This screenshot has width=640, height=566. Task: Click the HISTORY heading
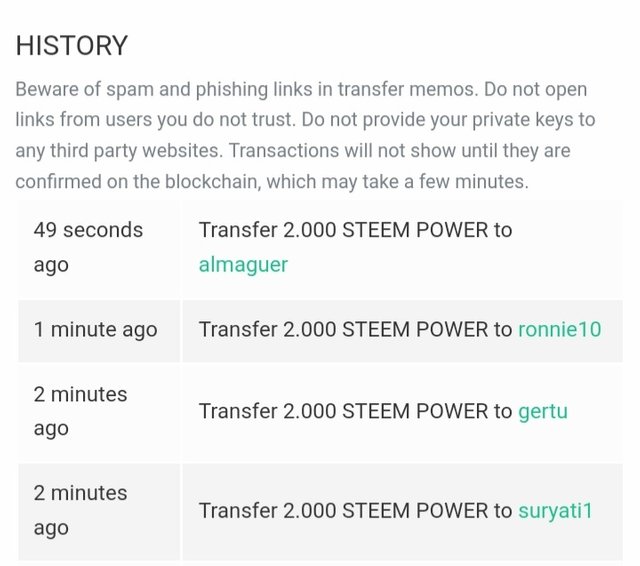click(72, 45)
